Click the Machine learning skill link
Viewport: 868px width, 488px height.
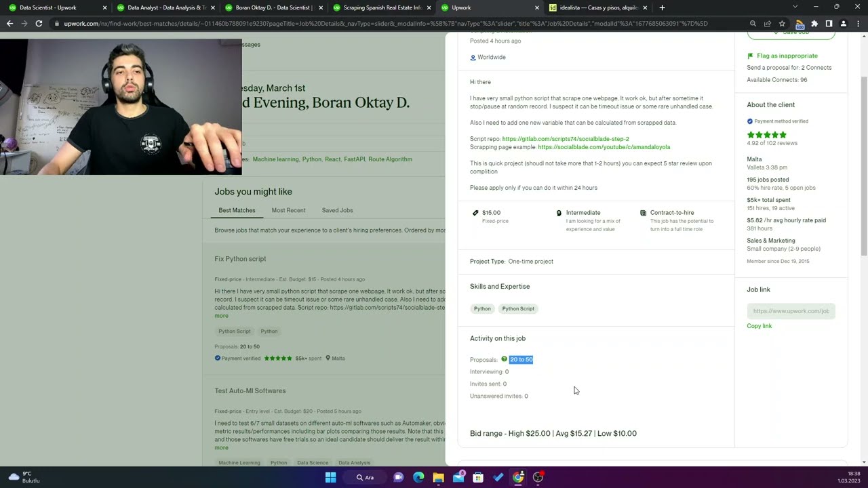[x=275, y=159]
